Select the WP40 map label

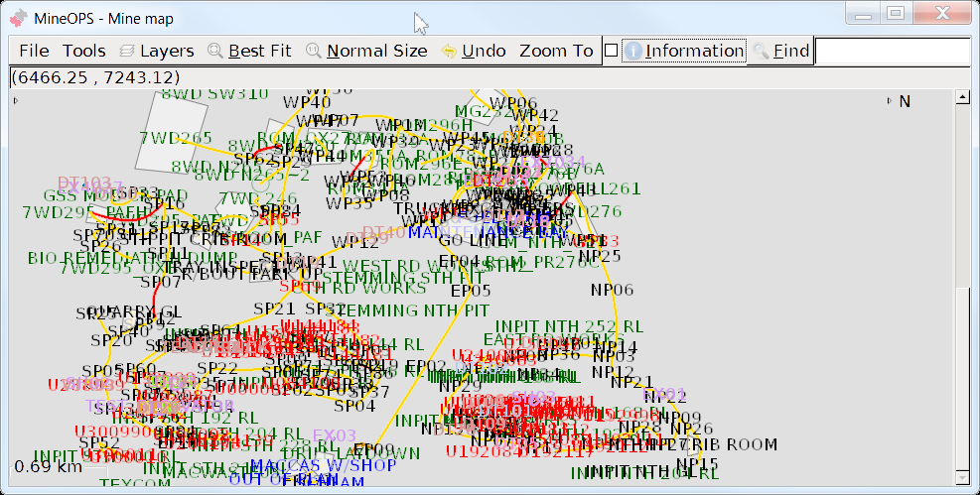click(307, 102)
